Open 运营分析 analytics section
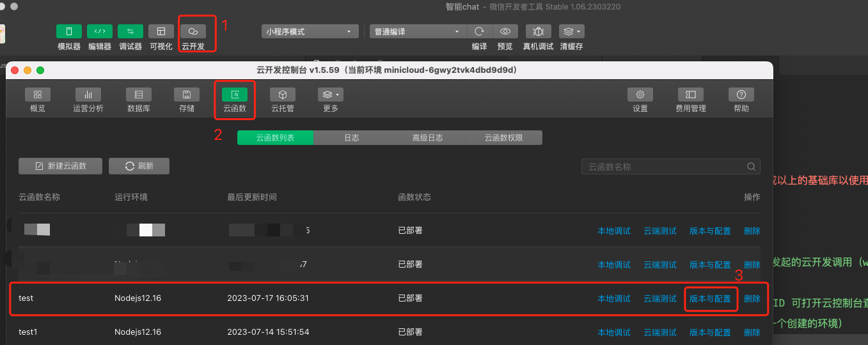This screenshot has height=345, width=868. (88, 95)
